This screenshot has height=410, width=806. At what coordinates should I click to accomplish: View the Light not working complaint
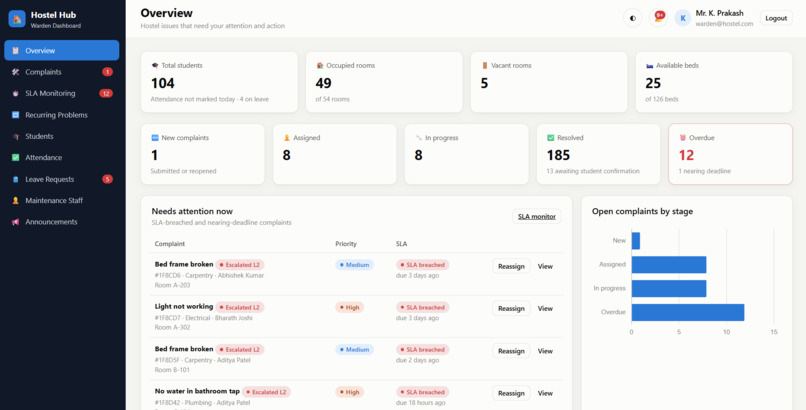(545, 309)
